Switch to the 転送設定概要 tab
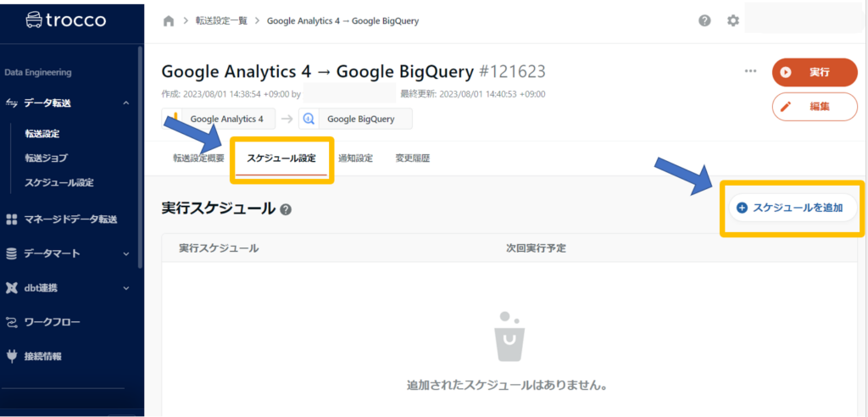This screenshot has width=868, height=417. pos(198,158)
